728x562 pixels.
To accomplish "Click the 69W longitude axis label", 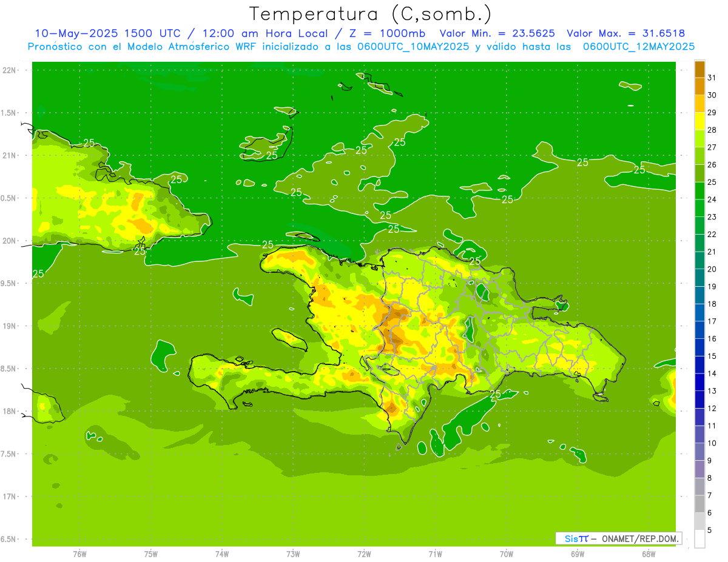I will pos(578,554).
